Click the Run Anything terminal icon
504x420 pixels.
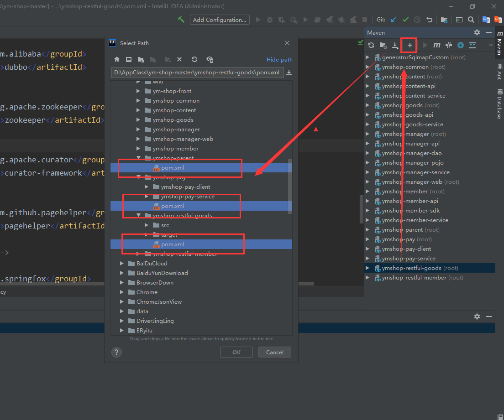point(459,20)
